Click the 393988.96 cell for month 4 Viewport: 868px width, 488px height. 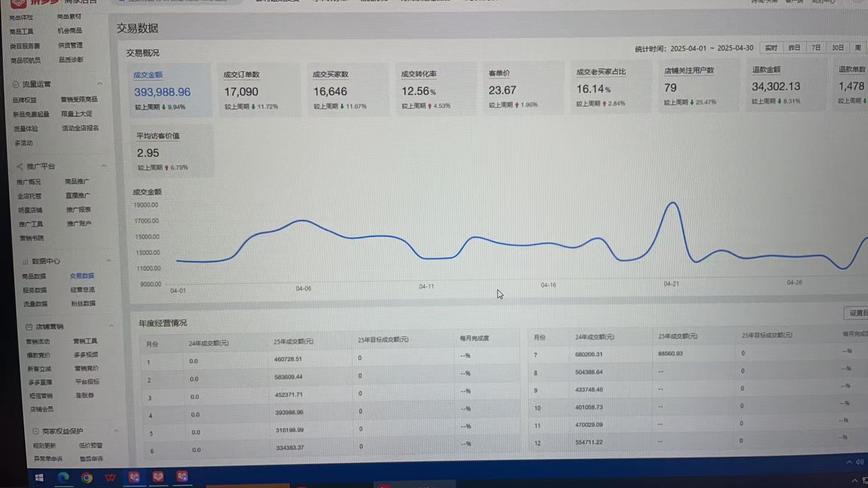(x=289, y=412)
